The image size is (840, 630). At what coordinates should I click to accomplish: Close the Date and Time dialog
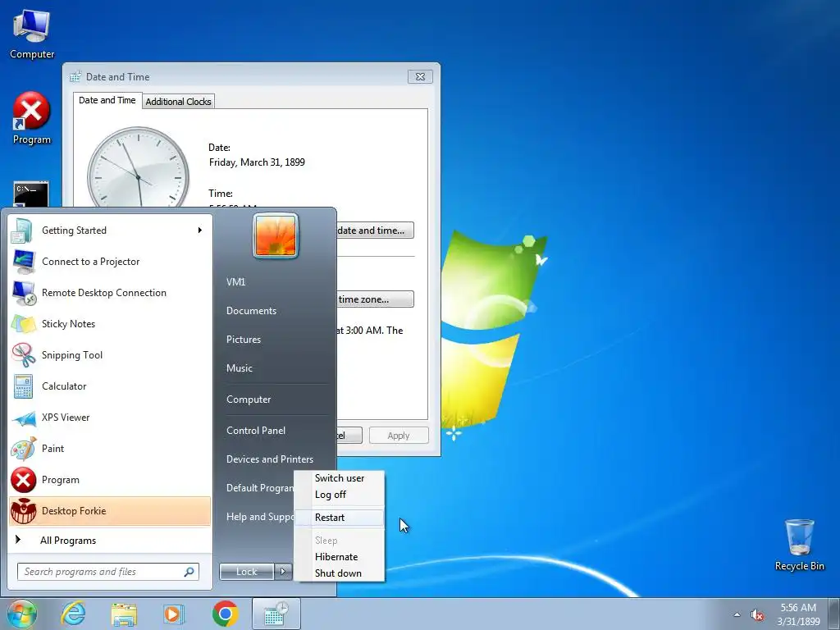420,76
